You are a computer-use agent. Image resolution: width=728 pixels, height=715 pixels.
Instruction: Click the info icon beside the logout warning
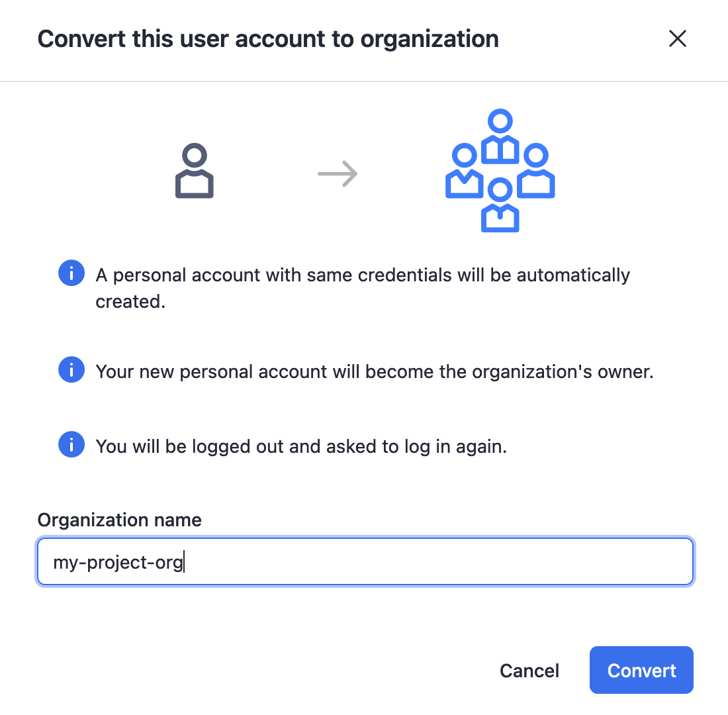[x=71, y=444]
